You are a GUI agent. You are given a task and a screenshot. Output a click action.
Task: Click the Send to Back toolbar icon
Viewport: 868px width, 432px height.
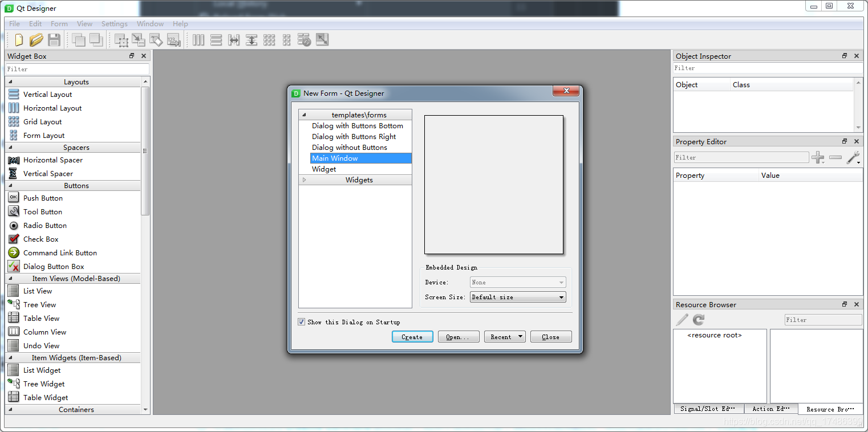tap(96, 40)
